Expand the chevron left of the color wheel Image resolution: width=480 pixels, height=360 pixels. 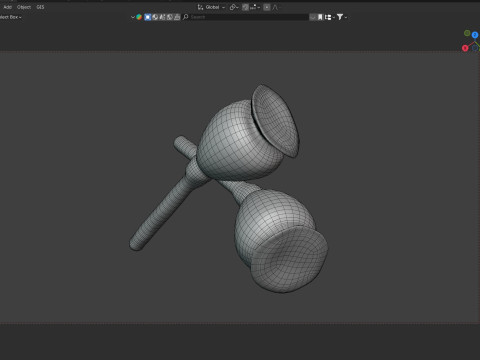[133, 17]
